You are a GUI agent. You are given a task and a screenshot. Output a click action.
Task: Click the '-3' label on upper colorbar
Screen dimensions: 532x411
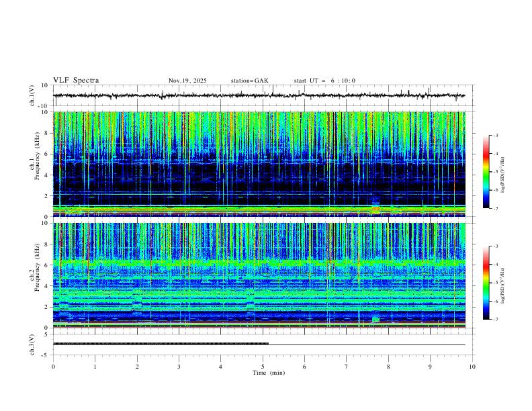pyautogui.click(x=495, y=136)
